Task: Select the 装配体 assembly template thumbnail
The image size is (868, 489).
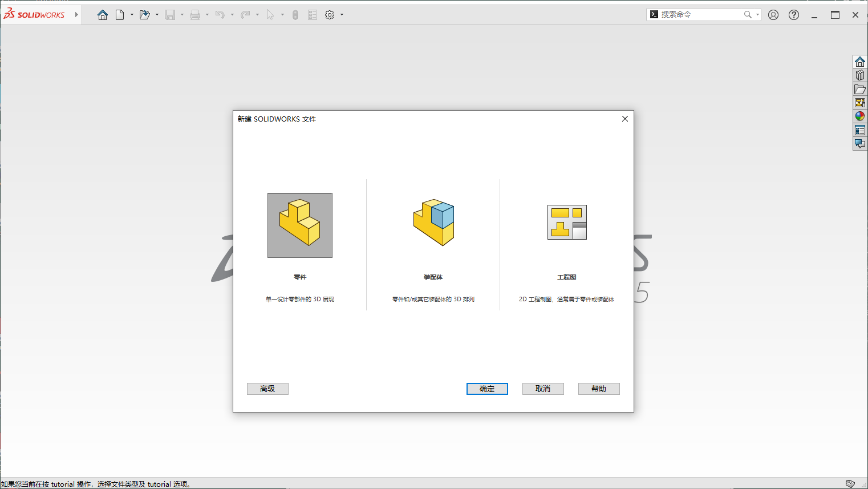Action: tap(433, 221)
